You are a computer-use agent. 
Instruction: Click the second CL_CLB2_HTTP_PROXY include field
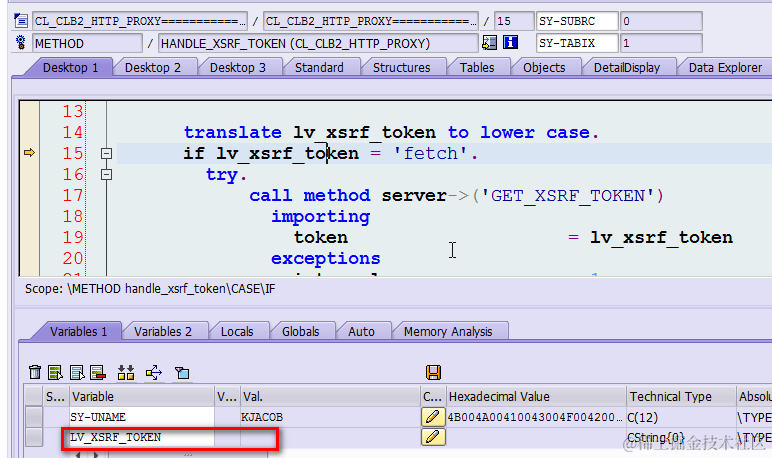pos(371,21)
